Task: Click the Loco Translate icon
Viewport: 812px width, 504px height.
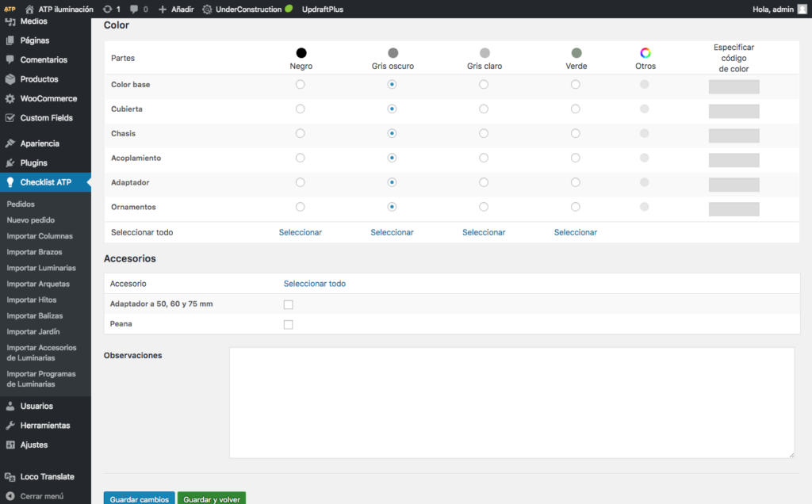Action: [10, 476]
